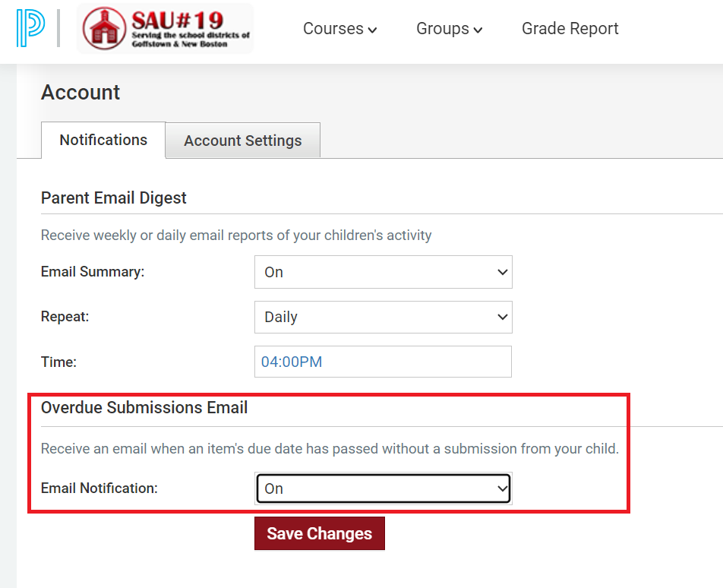
Task: Click the Time field showing 04:00PM
Action: (x=383, y=362)
